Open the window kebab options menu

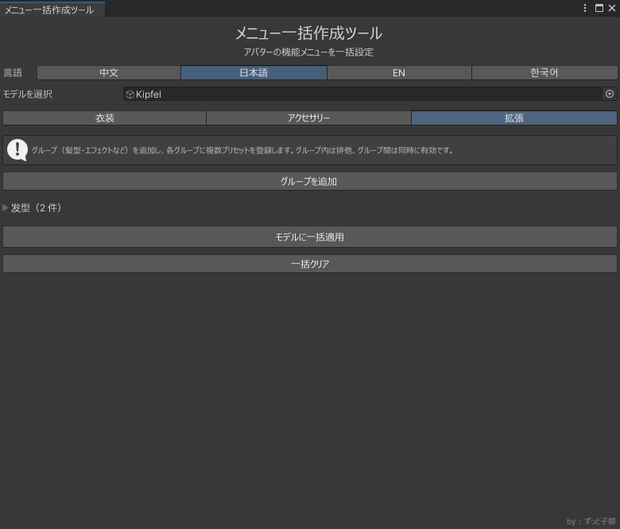(x=585, y=8)
